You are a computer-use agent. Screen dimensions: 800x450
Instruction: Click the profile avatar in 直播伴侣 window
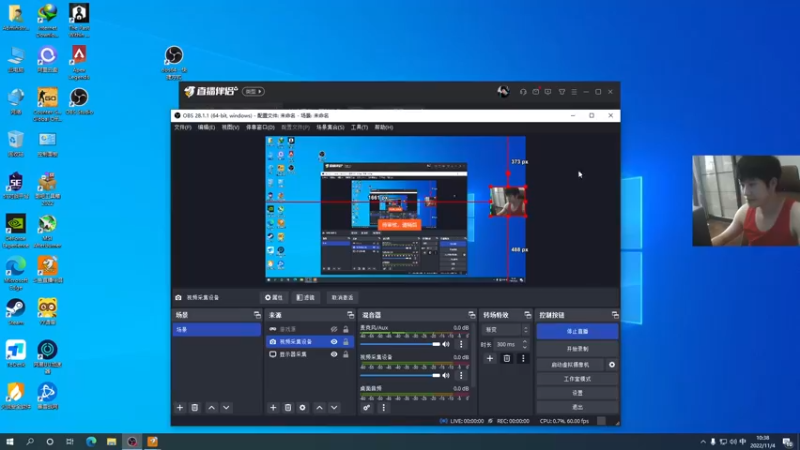[x=504, y=92]
